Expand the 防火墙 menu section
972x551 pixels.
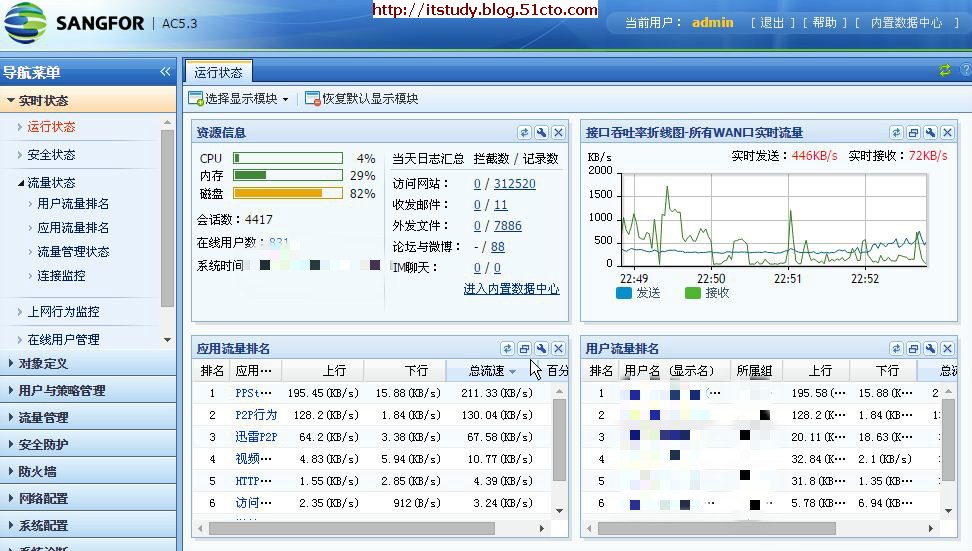pos(88,472)
